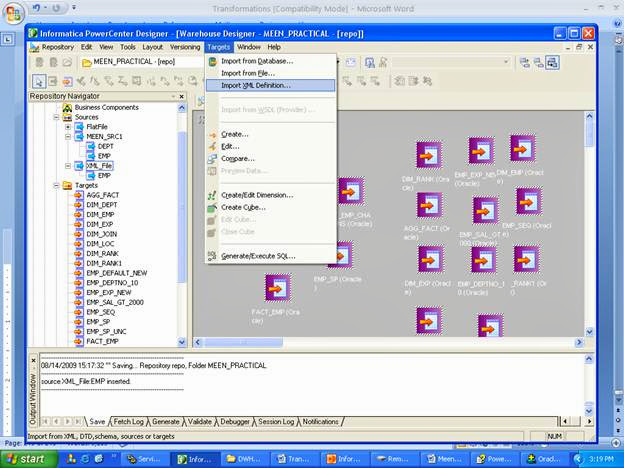The image size is (624, 468).
Task: Click the Word Help question mark icon
Action: click(617, 24)
